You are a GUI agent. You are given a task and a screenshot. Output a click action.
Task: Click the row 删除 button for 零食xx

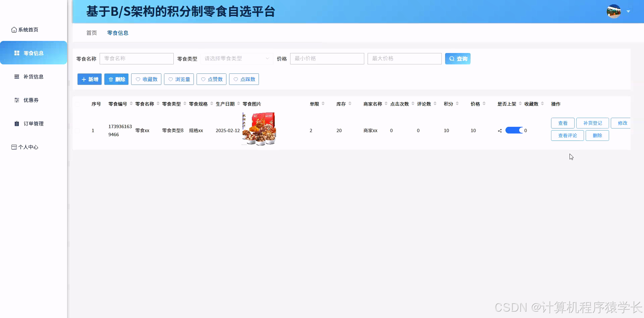coord(597,136)
